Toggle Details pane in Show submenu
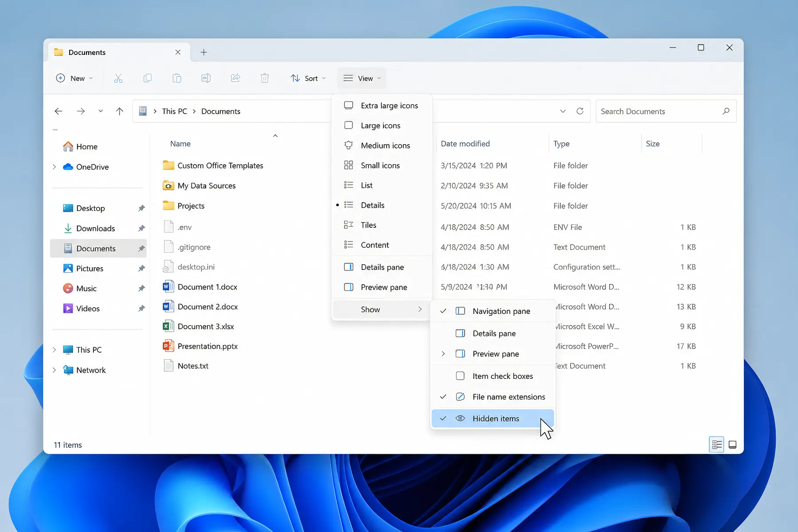The image size is (798, 532). click(493, 333)
